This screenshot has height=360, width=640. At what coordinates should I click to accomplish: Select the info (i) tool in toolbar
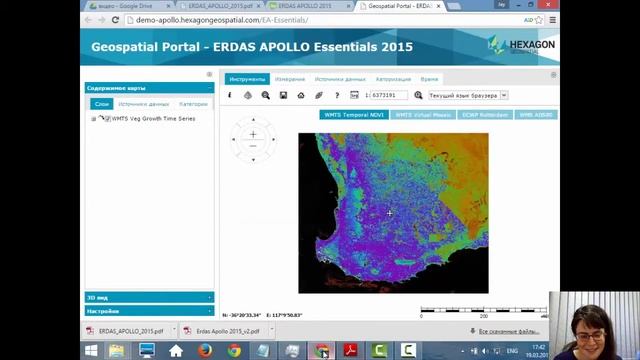(230, 95)
